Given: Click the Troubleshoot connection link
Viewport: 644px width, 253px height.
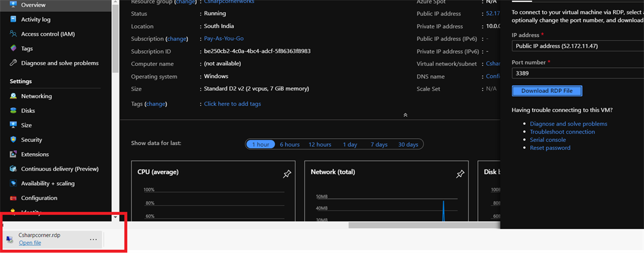Looking at the screenshot, I should [x=562, y=132].
